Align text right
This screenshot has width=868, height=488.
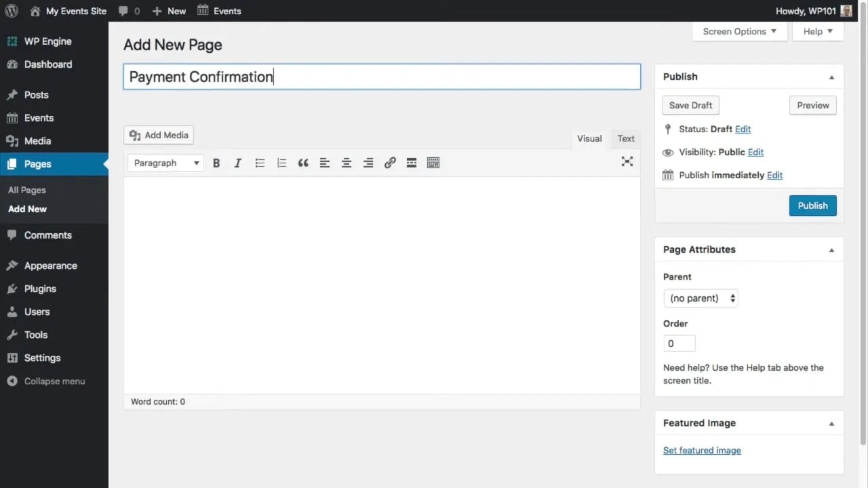click(x=368, y=163)
